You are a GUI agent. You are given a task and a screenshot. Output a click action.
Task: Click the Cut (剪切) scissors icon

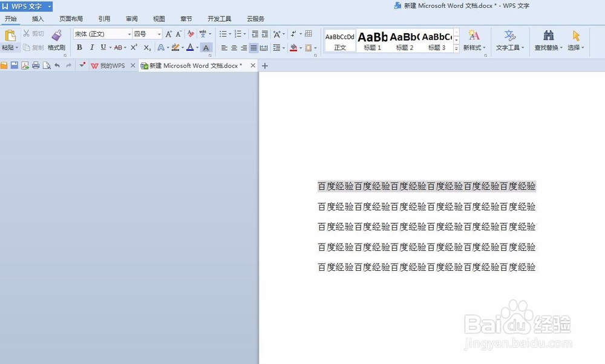pyautogui.click(x=26, y=33)
